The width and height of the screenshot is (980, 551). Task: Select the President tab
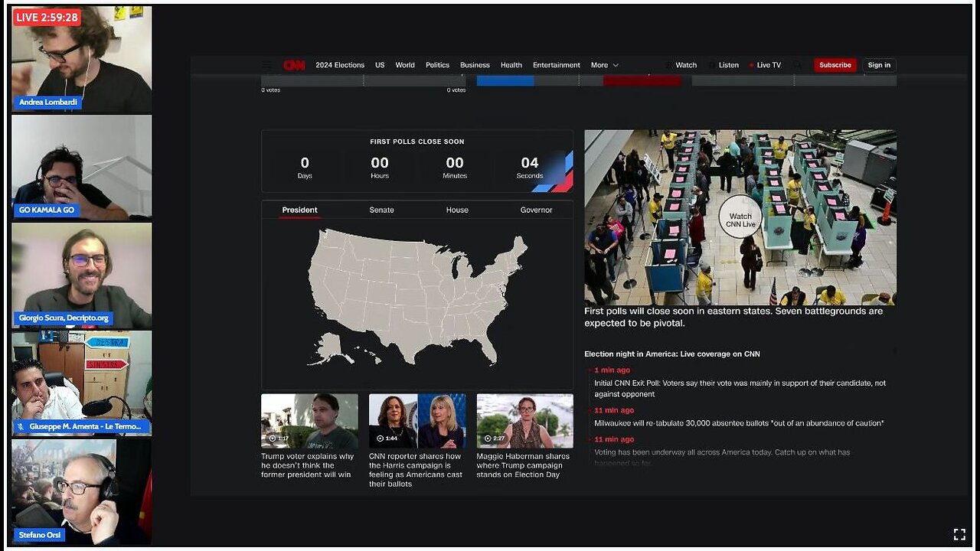pos(299,210)
